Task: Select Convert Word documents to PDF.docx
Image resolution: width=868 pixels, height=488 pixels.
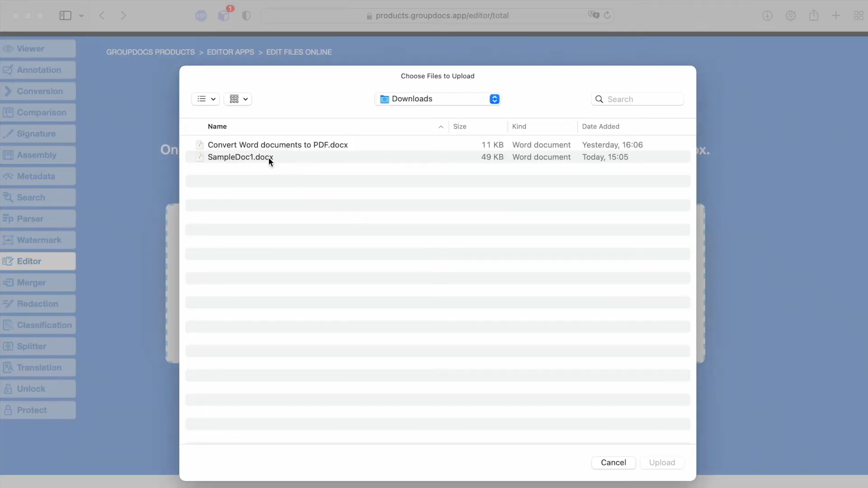Action: [x=278, y=145]
